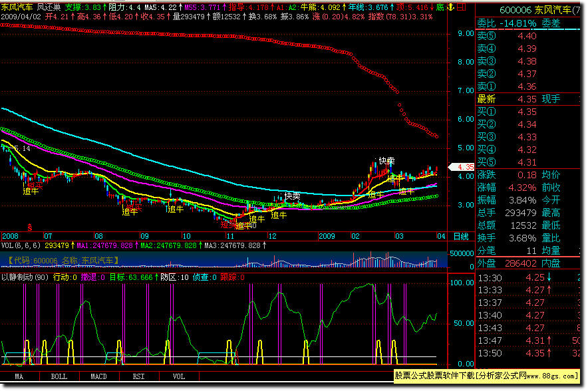Select the 13:50 4.35 tick row
The height and width of the screenshot is (391, 588).
[x=528, y=354]
